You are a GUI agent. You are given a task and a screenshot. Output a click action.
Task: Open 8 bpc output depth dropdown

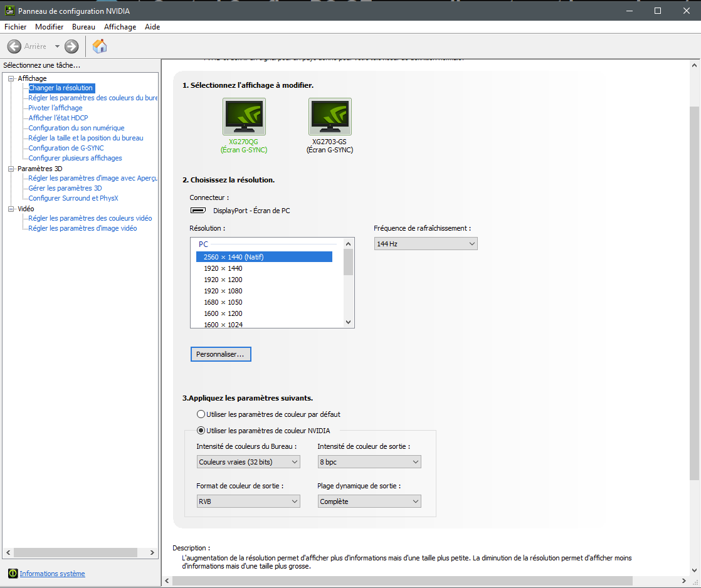pos(369,461)
